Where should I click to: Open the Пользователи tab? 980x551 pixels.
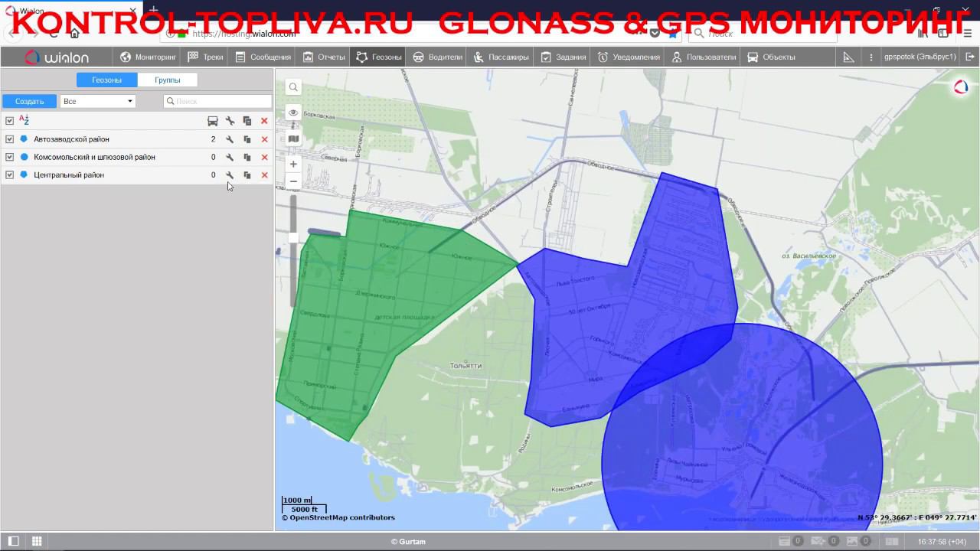click(703, 57)
